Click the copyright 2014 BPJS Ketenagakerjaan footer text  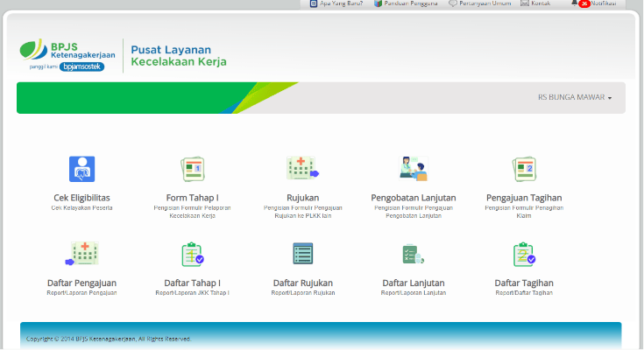tap(109, 339)
